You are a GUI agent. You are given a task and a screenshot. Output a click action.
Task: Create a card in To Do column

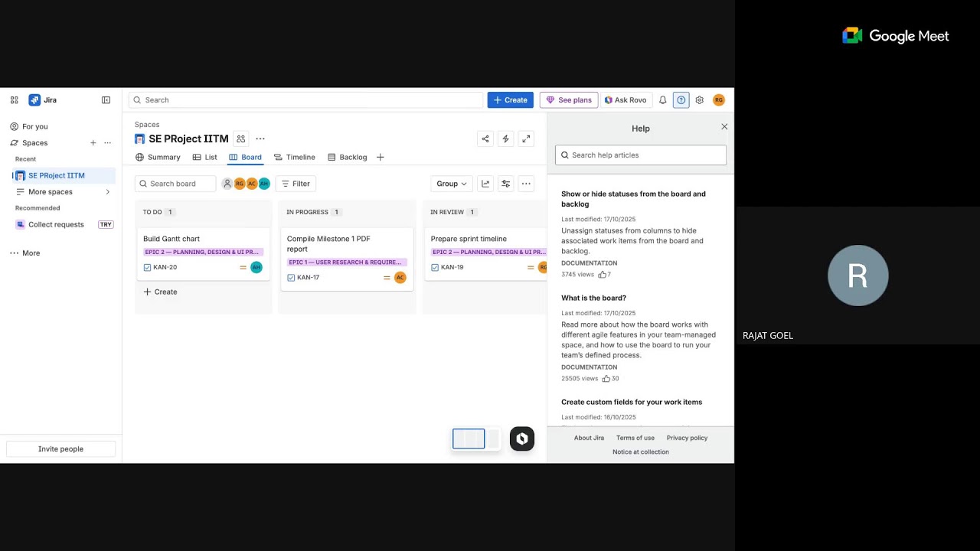(160, 292)
